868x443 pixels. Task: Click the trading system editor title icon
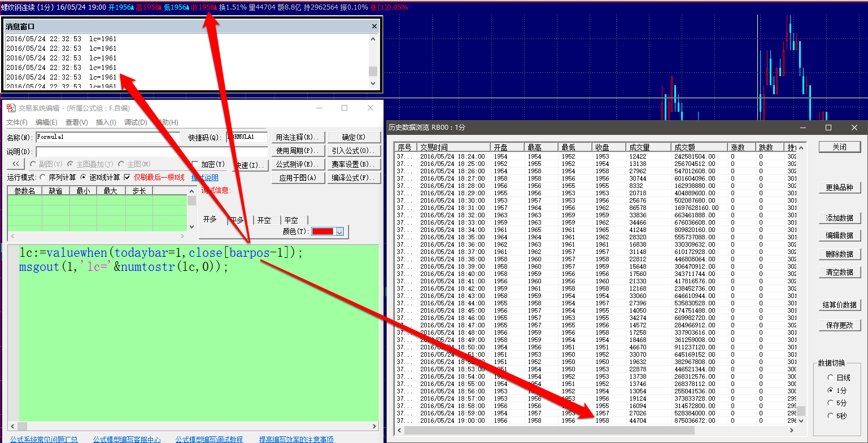(x=11, y=108)
